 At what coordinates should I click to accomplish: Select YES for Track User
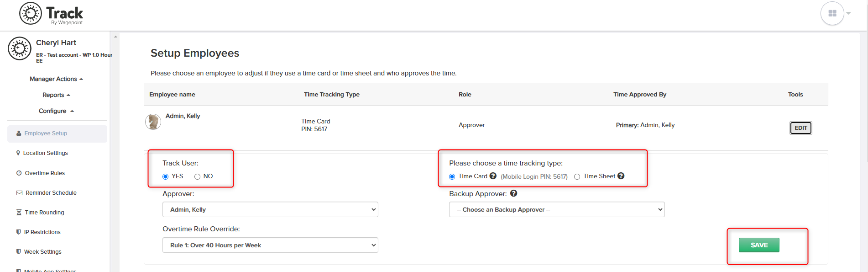coord(166,176)
